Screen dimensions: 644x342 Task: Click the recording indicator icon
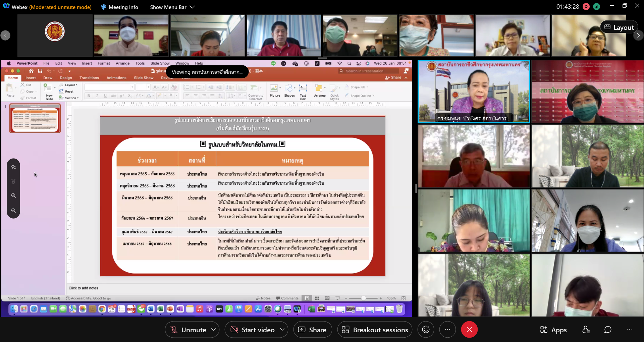click(586, 6)
